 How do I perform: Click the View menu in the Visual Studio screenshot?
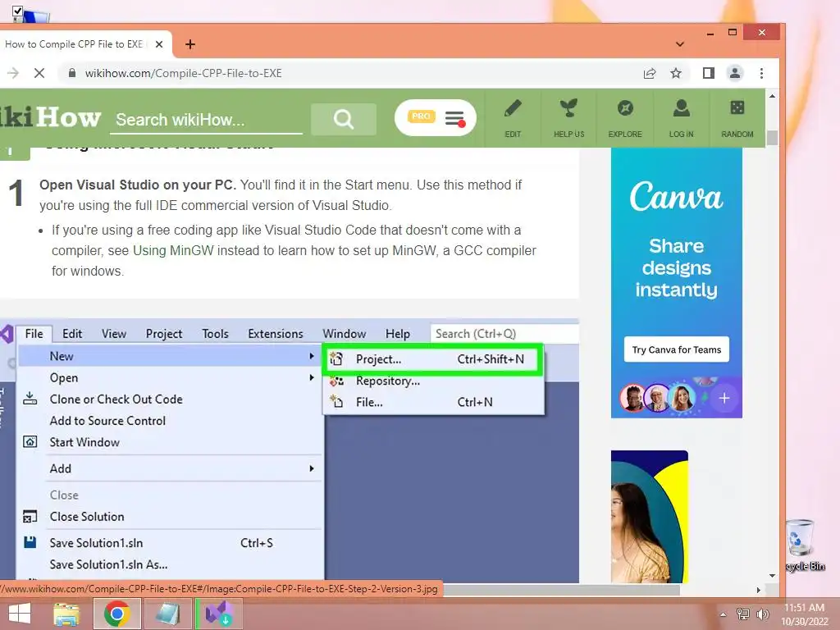tap(114, 334)
